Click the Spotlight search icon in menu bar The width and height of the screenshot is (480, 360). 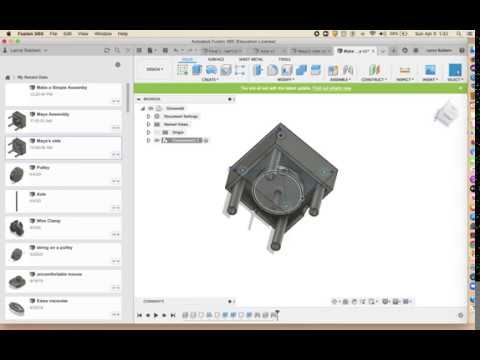[459, 34]
